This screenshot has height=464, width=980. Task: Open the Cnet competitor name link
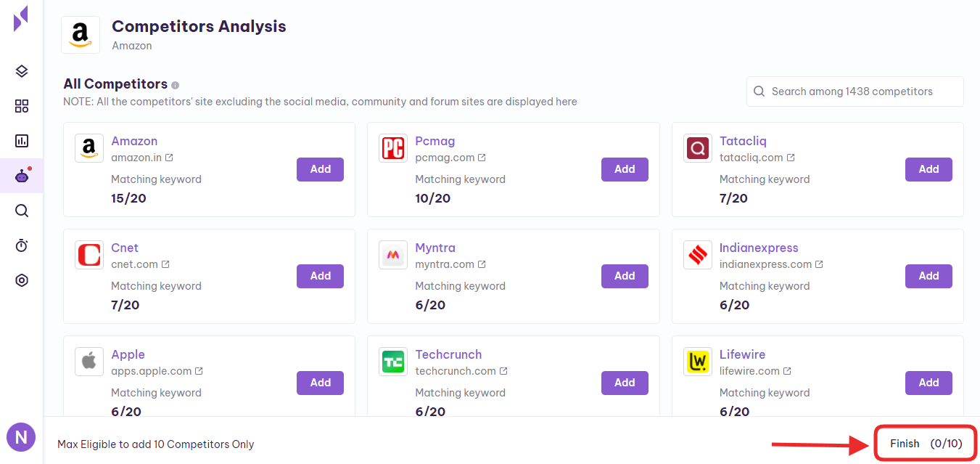tap(125, 248)
